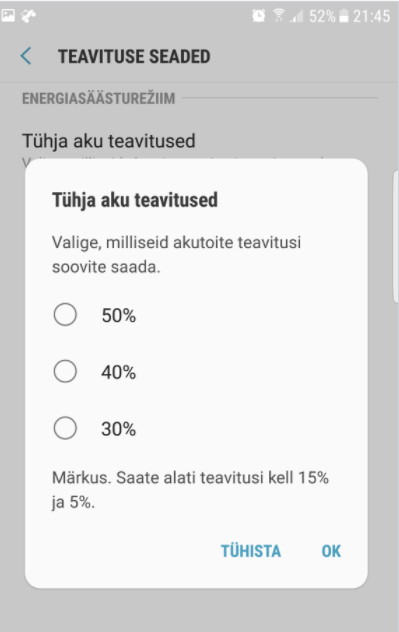Go back using the blue arrow
This screenshot has height=632, width=399.
[x=26, y=56]
